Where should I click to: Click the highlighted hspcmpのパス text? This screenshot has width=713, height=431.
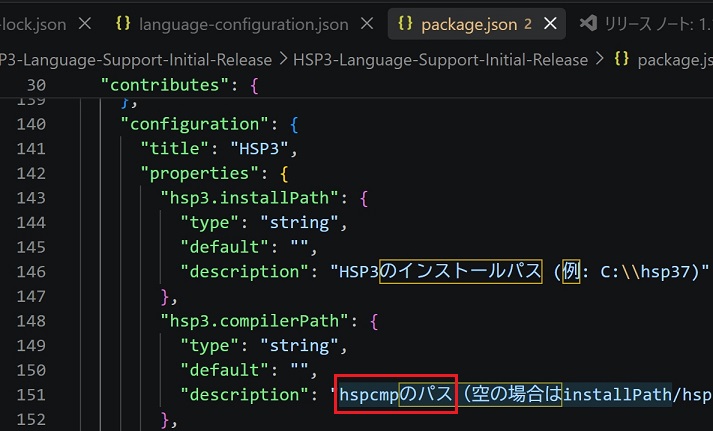(396, 394)
